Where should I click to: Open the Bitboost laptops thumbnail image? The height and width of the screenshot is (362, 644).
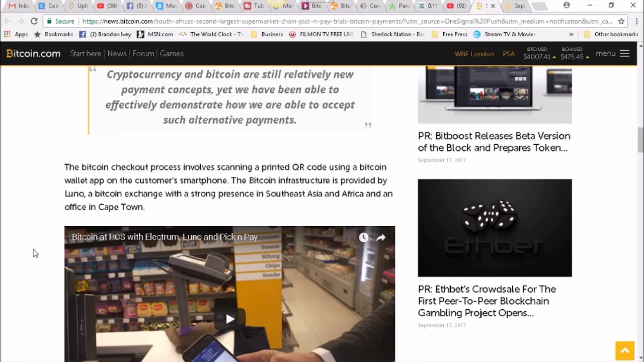pyautogui.click(x=495, y=95)
